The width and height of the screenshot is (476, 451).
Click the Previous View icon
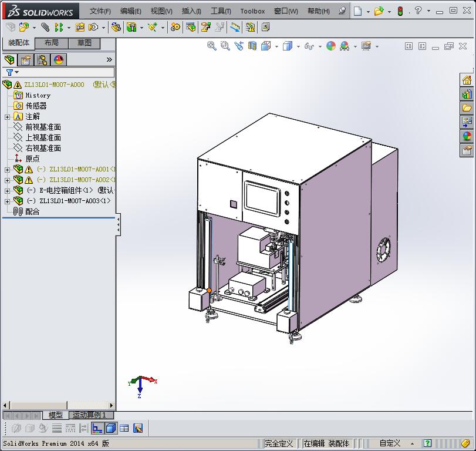tap(239, 46)
